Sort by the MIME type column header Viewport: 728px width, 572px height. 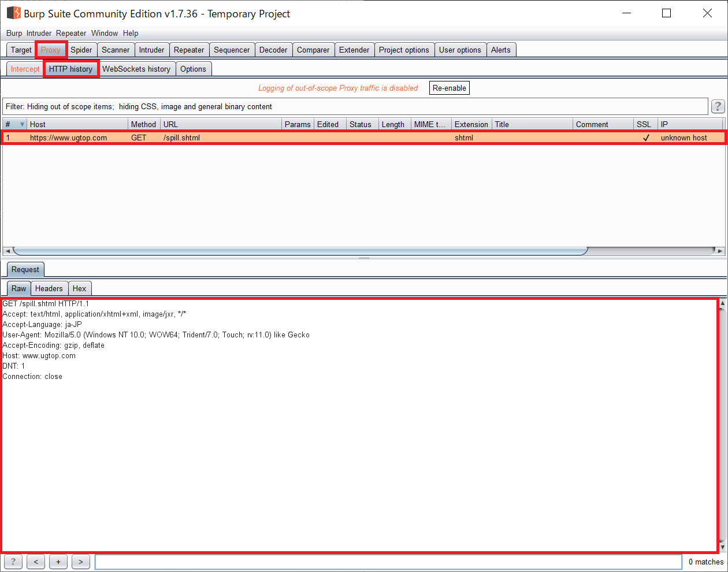[431, 124]
